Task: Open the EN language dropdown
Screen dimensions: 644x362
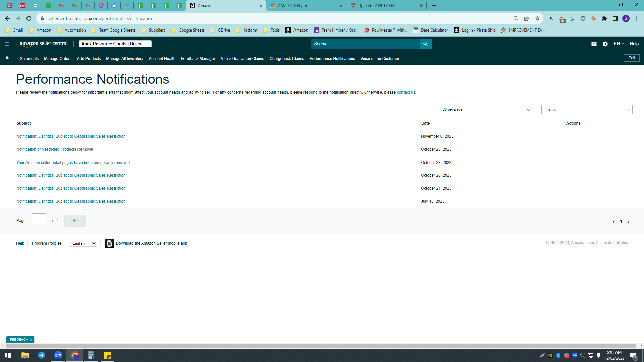Action: coord(619,44)
